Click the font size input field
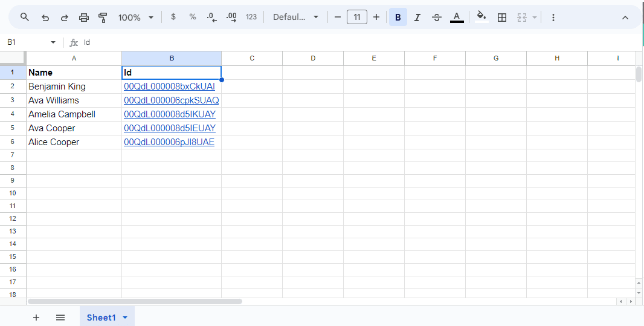644x326 pixels. (356, 17)
